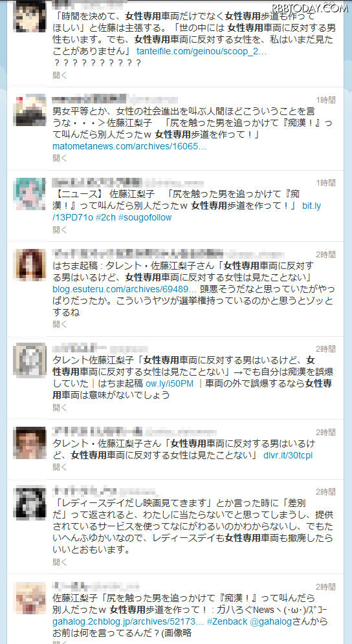This screenshot has height=644, width=352.
Task: Click the red-haired woman avatar
Action: coord(30,265)
